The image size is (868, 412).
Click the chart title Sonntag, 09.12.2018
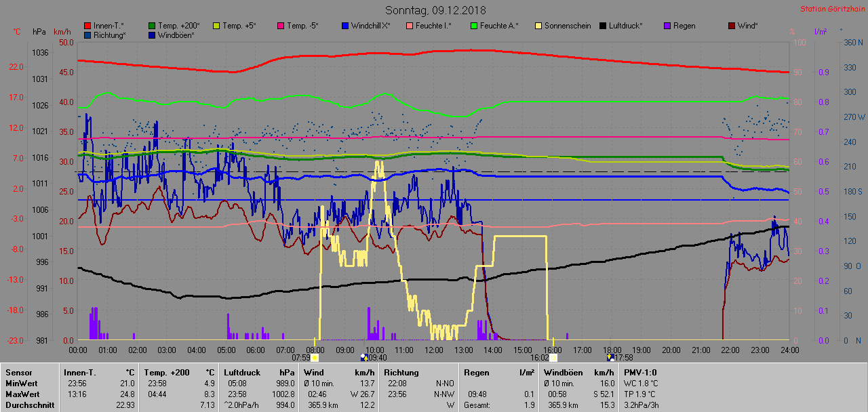[435, 10]
